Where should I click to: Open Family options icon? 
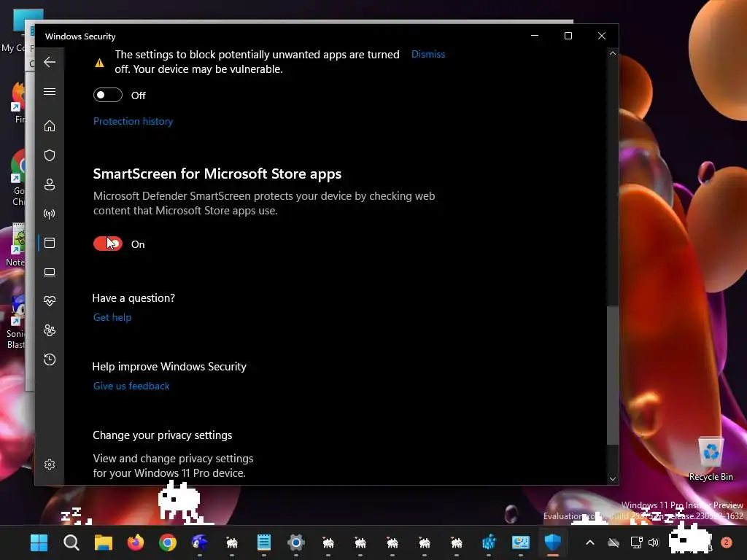[x=50, y=330]
